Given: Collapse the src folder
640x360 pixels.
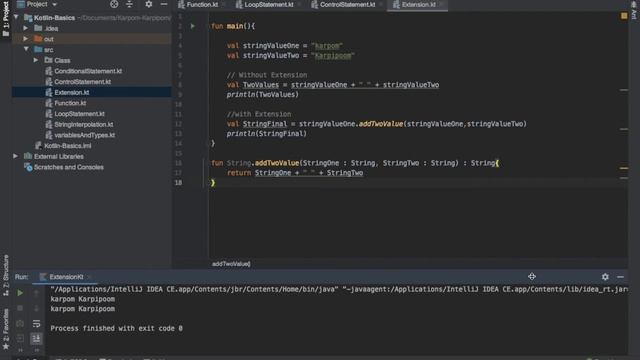Looking at the screenshot, I should tap(26, 49).
